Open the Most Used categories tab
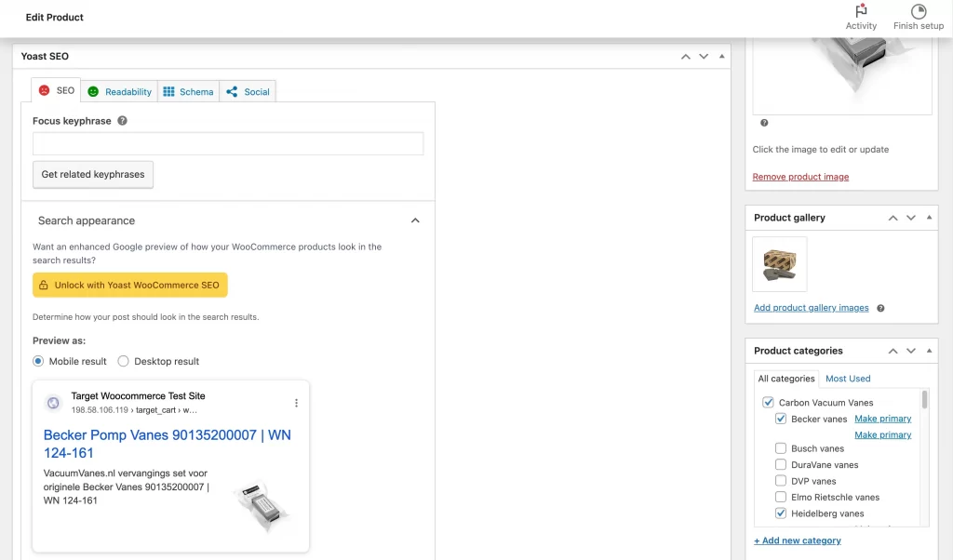The height and width of the screenshot is (560, 953). click(x=848, y=379)
